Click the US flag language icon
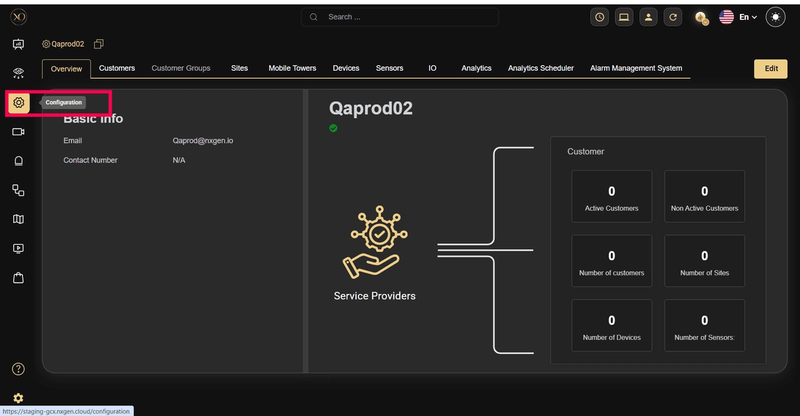 727,17
